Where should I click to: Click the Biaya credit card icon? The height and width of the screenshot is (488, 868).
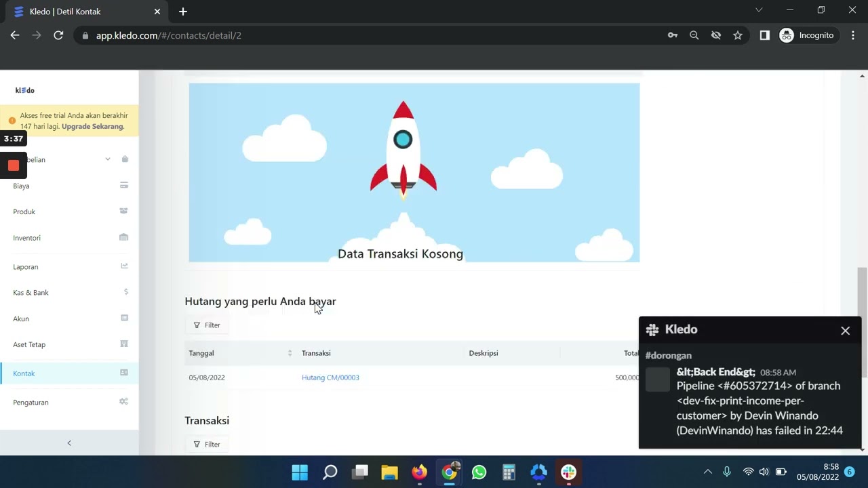pyautogui.click(x=124, y=185)
